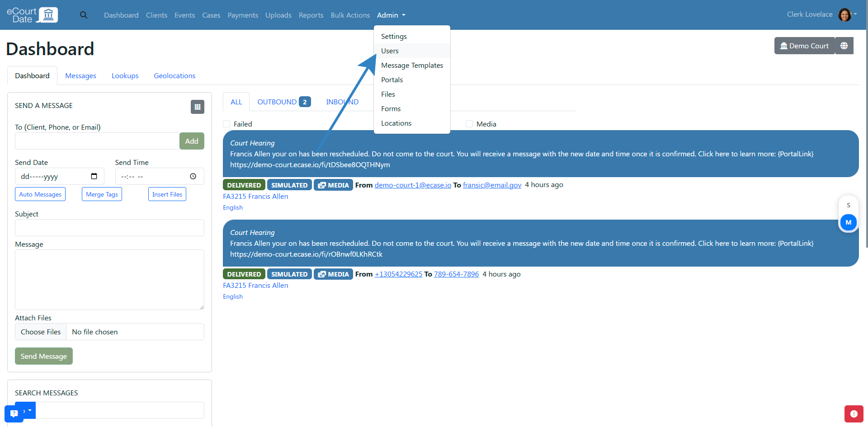The width and height of the screenshot is (868, 427).
Task: Click the Message text area
Action: (x=109, y=280)
